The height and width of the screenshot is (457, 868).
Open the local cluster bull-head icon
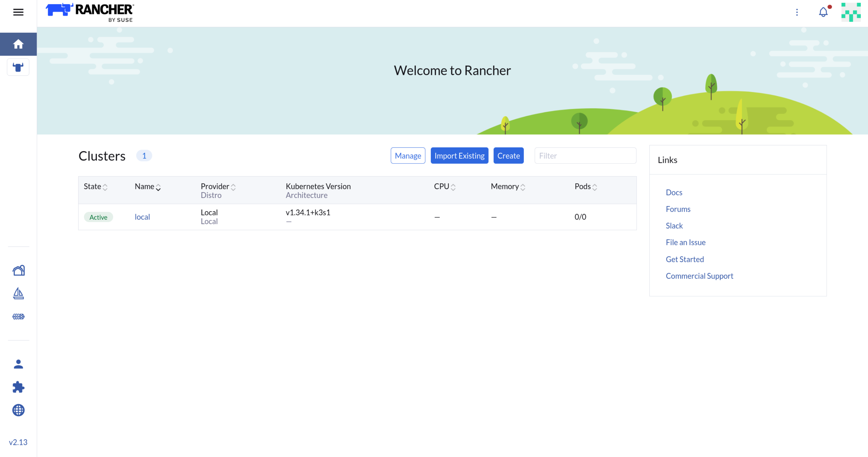(x=18, y=67)
